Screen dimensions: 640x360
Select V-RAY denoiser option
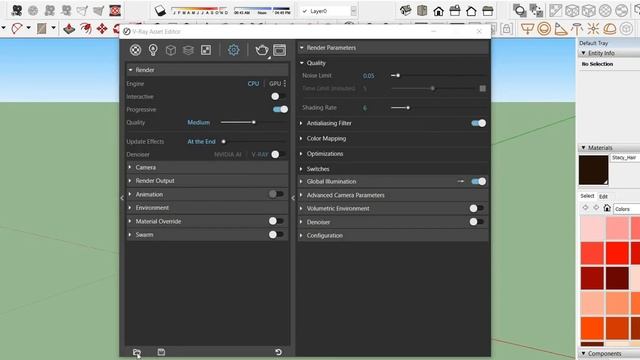pyautogui.click(x=260, y=154)
